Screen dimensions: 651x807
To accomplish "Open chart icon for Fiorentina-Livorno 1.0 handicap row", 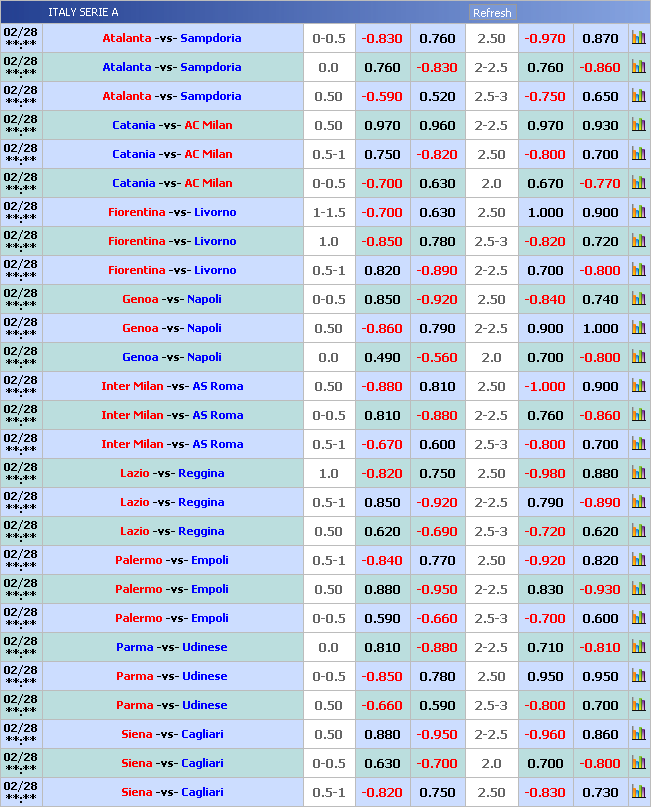I will click(x=639, y=241).
